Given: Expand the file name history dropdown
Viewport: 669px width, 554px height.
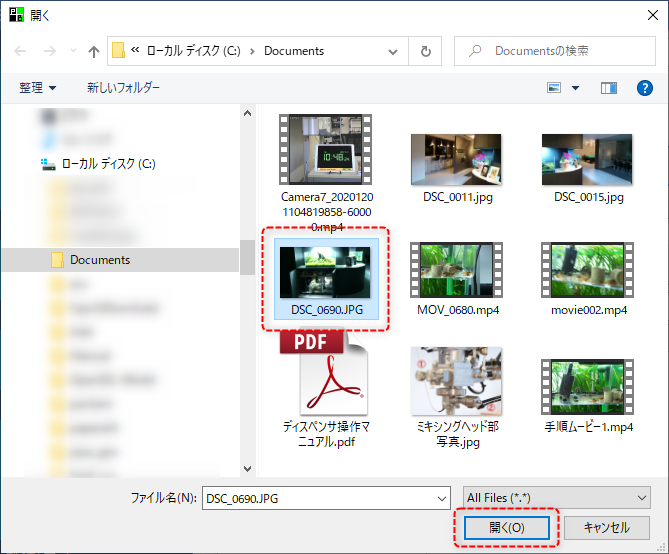Looking at the screenshot, I should pos(442,497).
